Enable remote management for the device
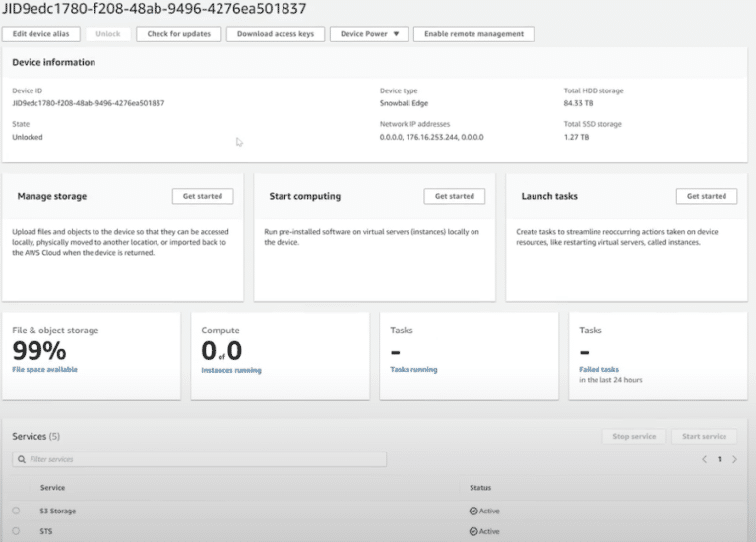This screenshot has width=756, height=542. pos(473,34)
